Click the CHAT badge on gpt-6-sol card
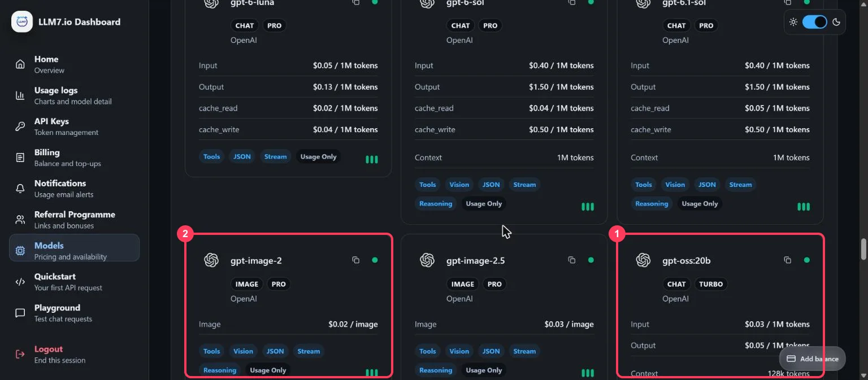The width and height of the screenshot is (868, 380). coord(461,25)
